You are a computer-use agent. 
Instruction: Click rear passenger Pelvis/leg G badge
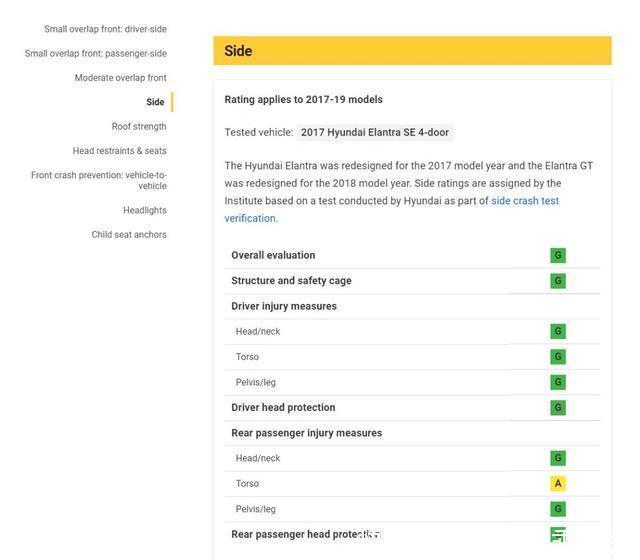[x=558, y=509]
